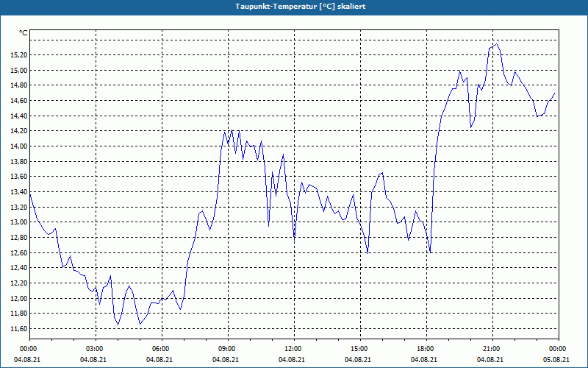
Task: Click the 04.08.21 date under the first 00:00
Action: coord(27,360)
